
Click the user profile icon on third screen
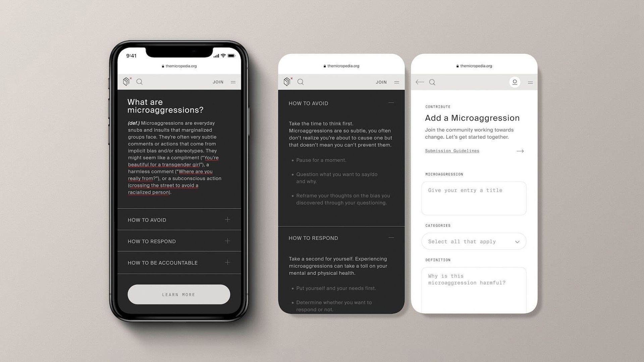click(x=515, y=82)
